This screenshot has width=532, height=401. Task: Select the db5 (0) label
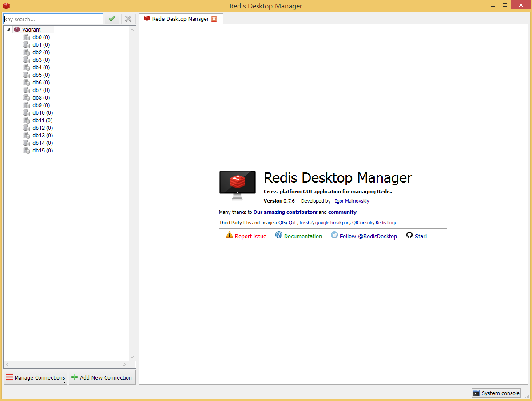tap(41, 75)
